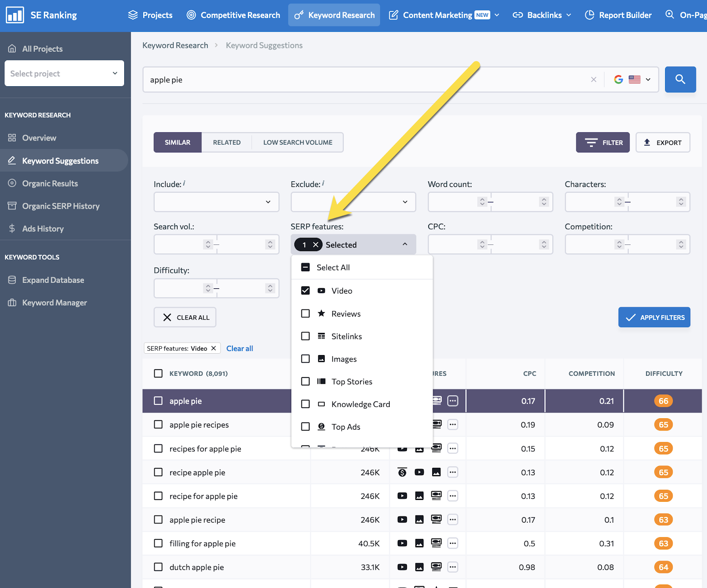707x588 pixels.
Task: Open the Include dropdown
Action: point(217,202)
